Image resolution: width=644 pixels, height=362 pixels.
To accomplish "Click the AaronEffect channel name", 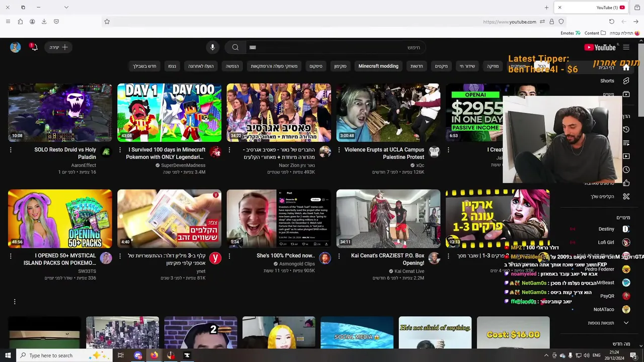I will 84,165.
